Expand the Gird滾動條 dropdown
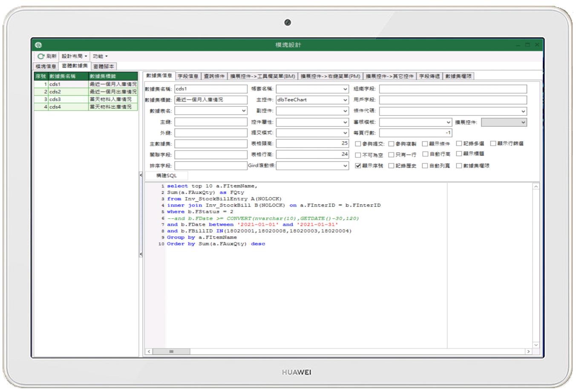 pos(345,166)
